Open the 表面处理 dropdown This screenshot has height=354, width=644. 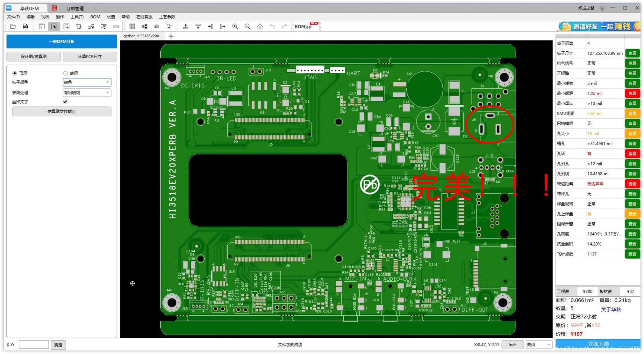[x=87, y=93]
